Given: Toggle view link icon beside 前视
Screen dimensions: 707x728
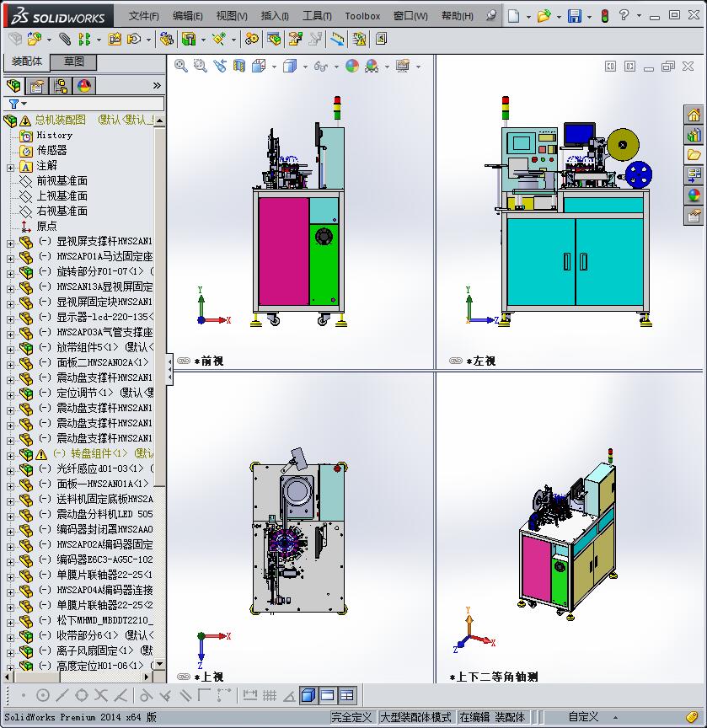Looking at the screenshot, I should point(184,361).
